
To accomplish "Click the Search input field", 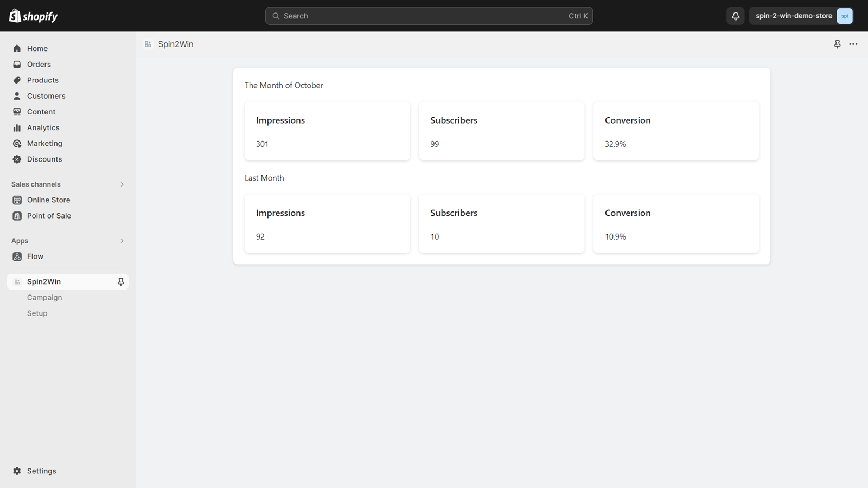I will pos(429,16).
